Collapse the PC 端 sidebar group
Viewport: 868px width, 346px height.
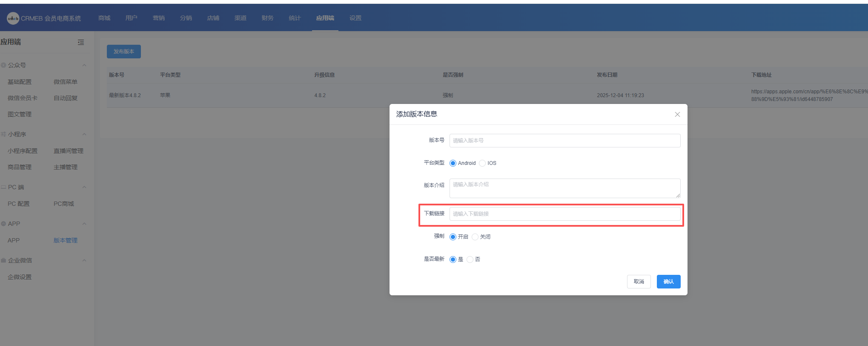(84, 187)
